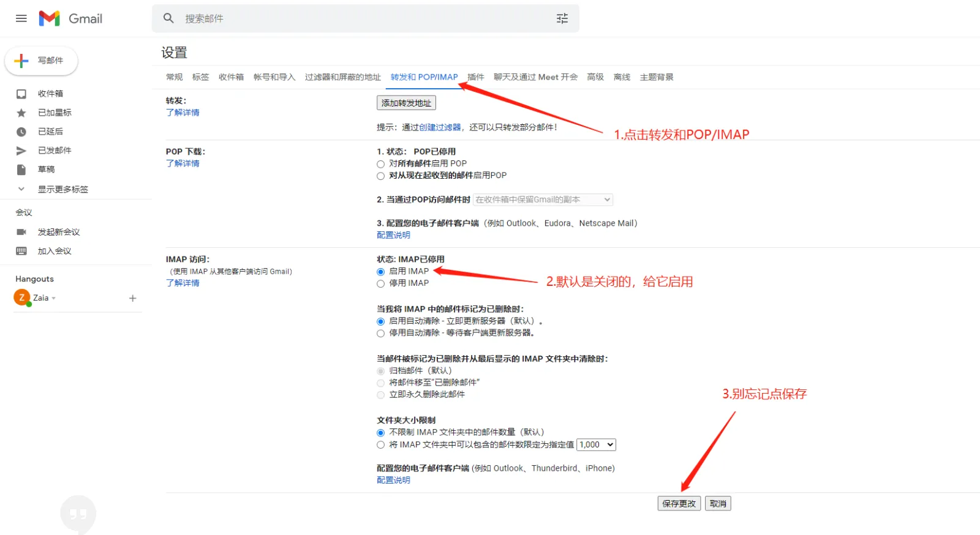The width and height of the screenshot is (980, 535).
Task: Click the Hangouts quote bubble icon
Action: click(x=78, y=514)
